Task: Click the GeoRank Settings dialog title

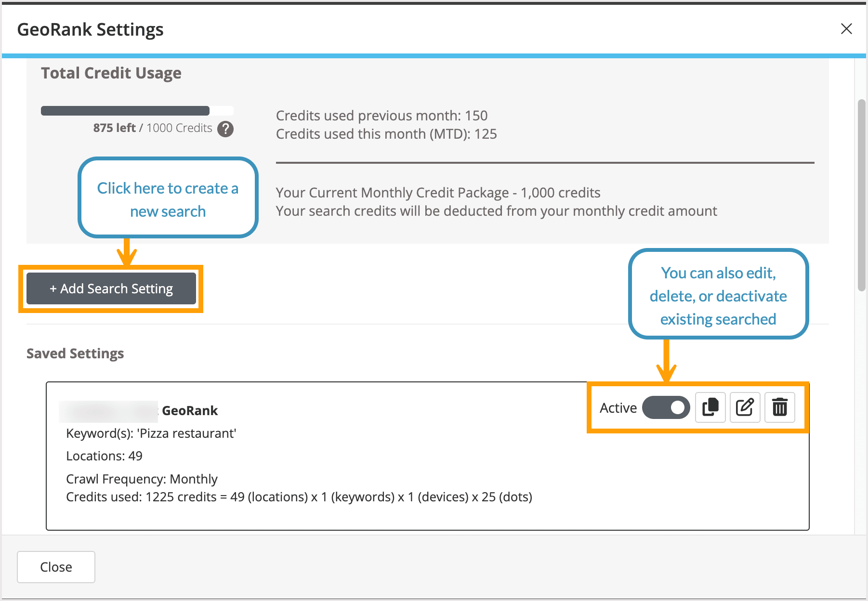Action: click(91, 29)
